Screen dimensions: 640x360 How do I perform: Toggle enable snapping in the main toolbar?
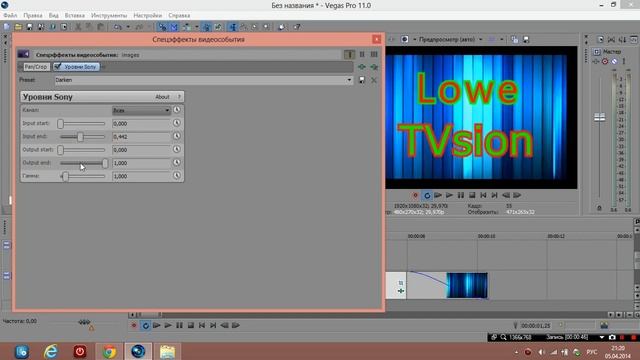pyautogui.click(x=162, y=27)
